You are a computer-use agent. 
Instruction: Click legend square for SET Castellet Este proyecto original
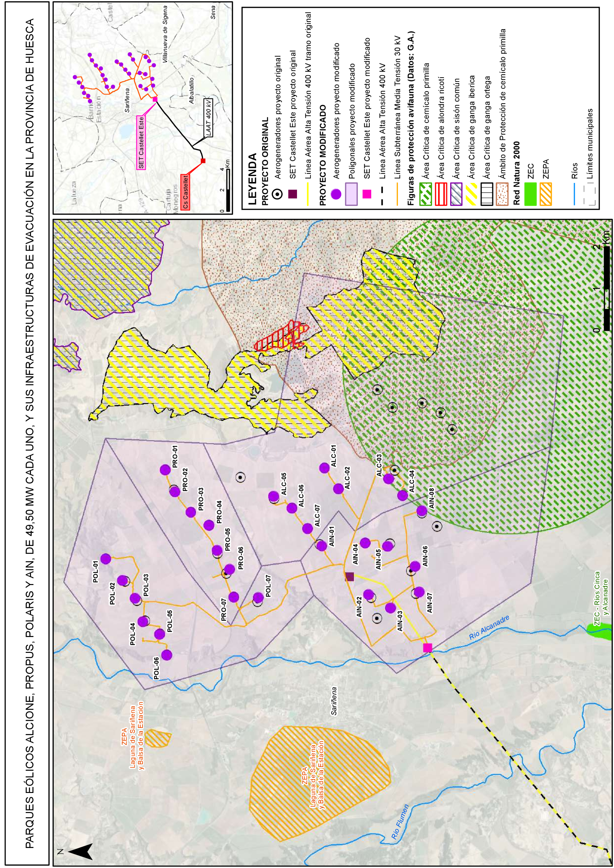[x=293, y=194]
